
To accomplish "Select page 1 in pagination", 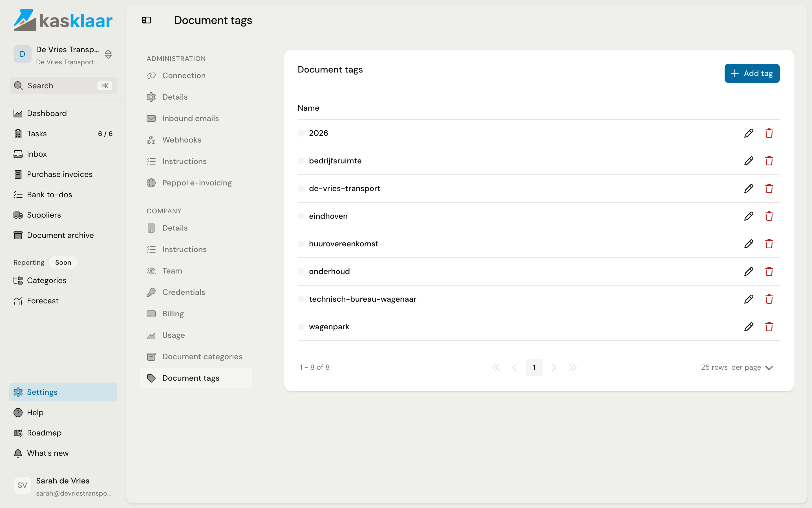I will pyautogui.click(x=534, y=367).
